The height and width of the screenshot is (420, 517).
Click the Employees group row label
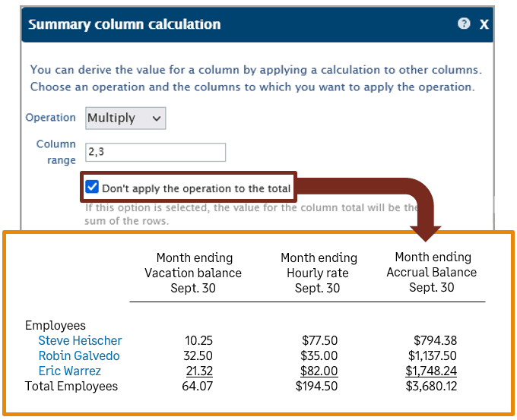56,326
